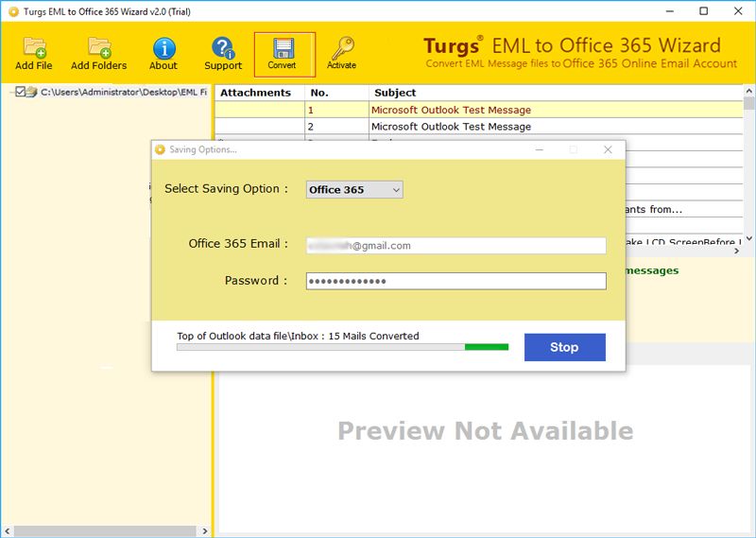Click the left pane horizontal scrollbar thumb

[x=105, y=530]
